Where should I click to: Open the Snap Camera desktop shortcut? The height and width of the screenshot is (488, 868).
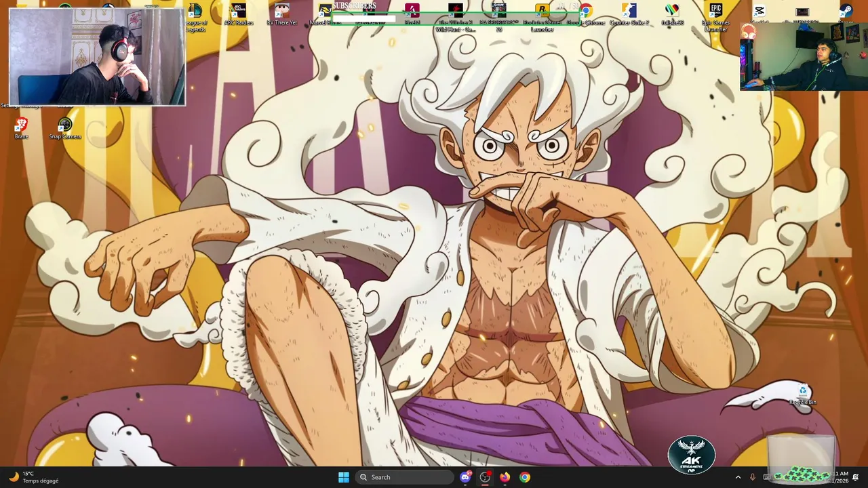pyautogui.click(x=65, y=128)
